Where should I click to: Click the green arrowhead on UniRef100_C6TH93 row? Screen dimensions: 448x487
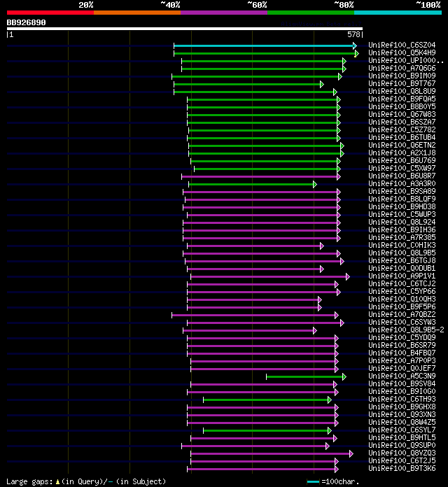pyautogui.click(x=329, y=400)
